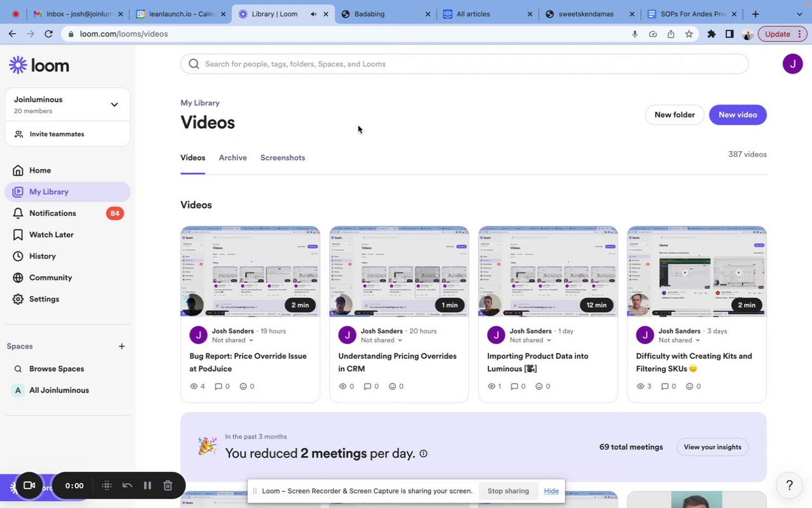Select the Videos tab
This screenshot has width=812, height=508.
click(x=193, y=157)
